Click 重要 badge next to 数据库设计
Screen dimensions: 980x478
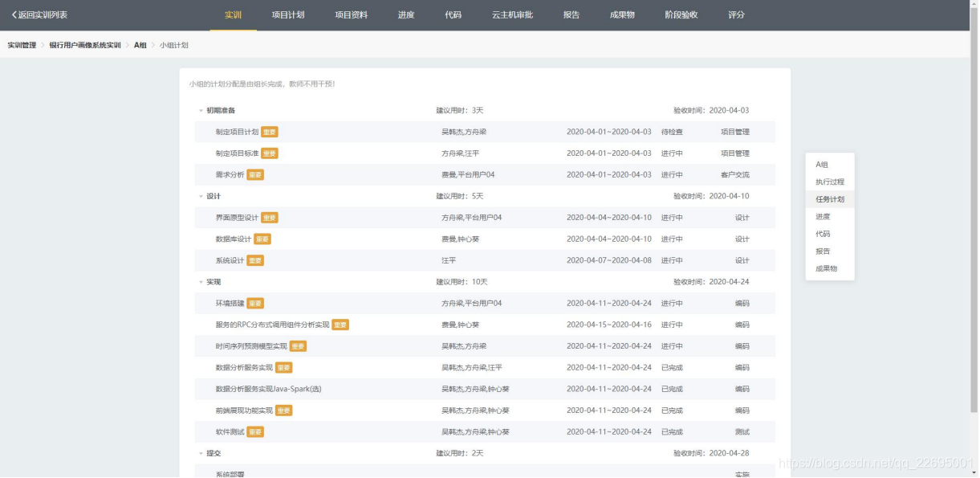pos(262,239)
